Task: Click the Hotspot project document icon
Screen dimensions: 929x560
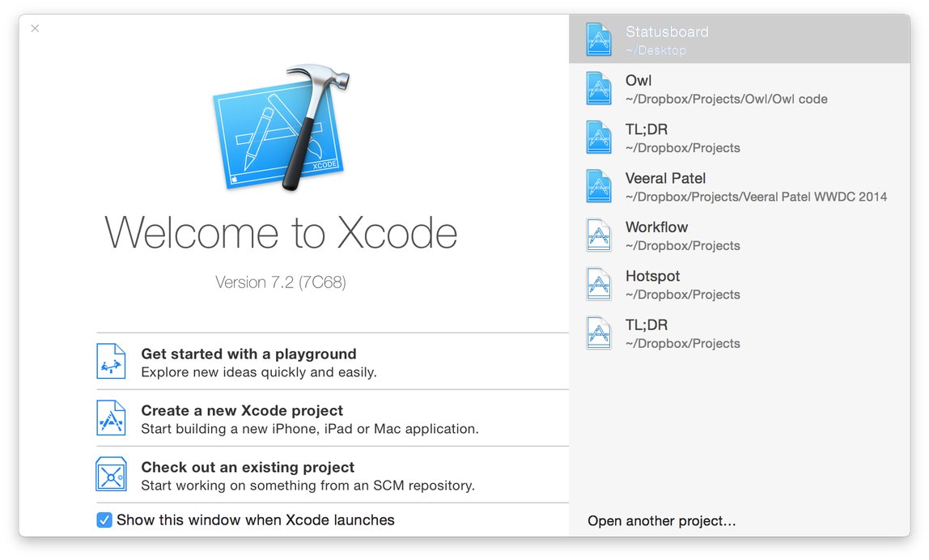Action: 598,284
